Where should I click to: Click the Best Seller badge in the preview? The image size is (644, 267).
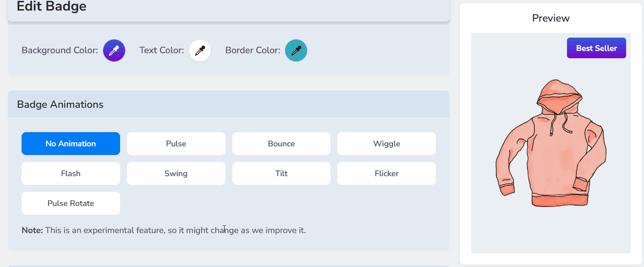click(x=596, y=48)
